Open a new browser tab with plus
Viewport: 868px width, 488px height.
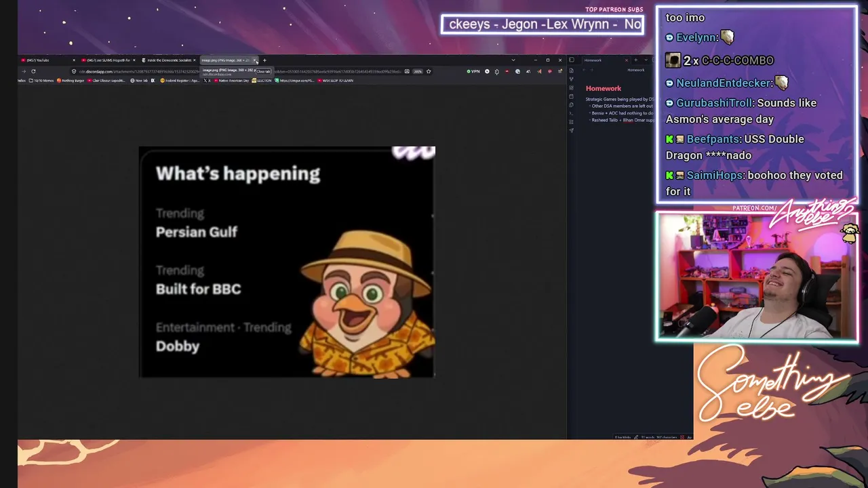[264, 60]
